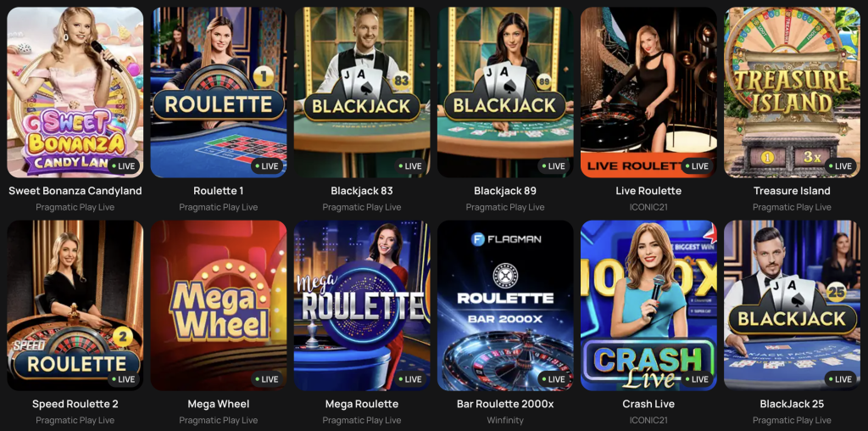Click the 'Sweet Bonanza Candyland' title text
The height and width of the screenshot is (431, 868).
(x=75, y=191)
